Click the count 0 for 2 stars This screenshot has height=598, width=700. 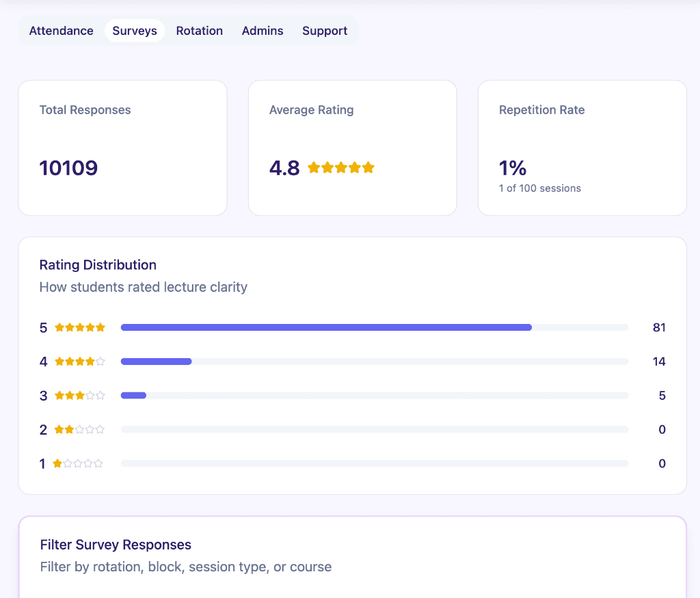click(x=662, y=429)
